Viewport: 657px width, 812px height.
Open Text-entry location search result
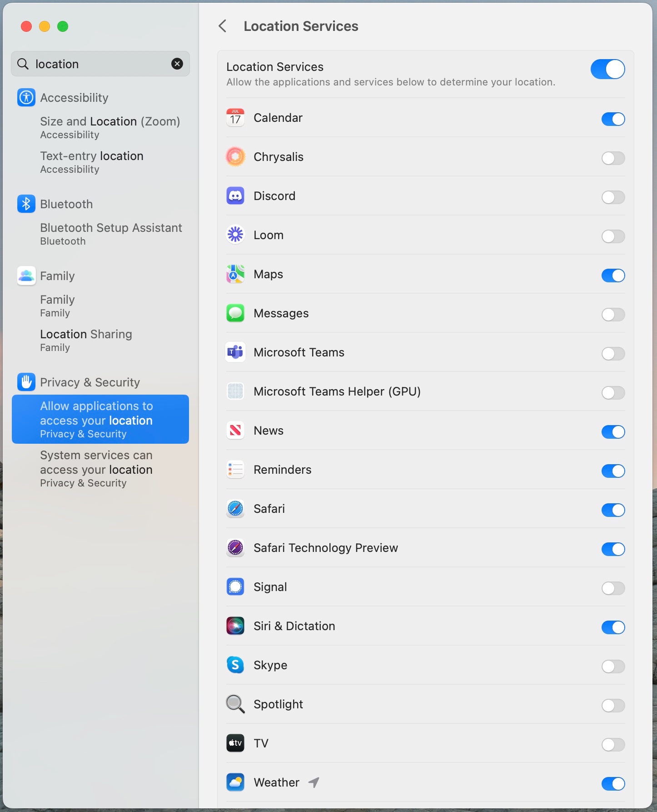point(100,162)
